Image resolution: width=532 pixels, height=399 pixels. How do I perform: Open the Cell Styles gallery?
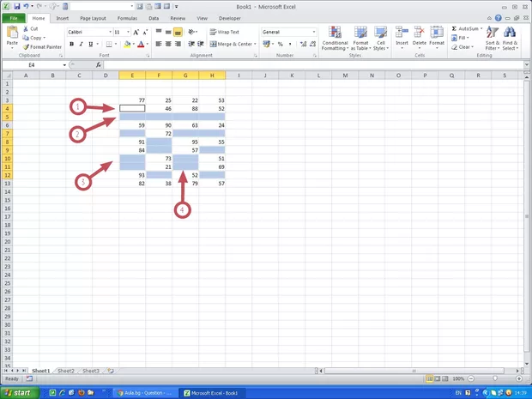[381, 39]
